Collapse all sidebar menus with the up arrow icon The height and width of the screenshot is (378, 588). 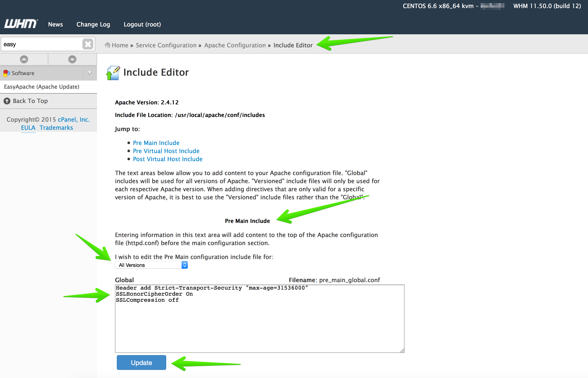(x=24, y=59)
